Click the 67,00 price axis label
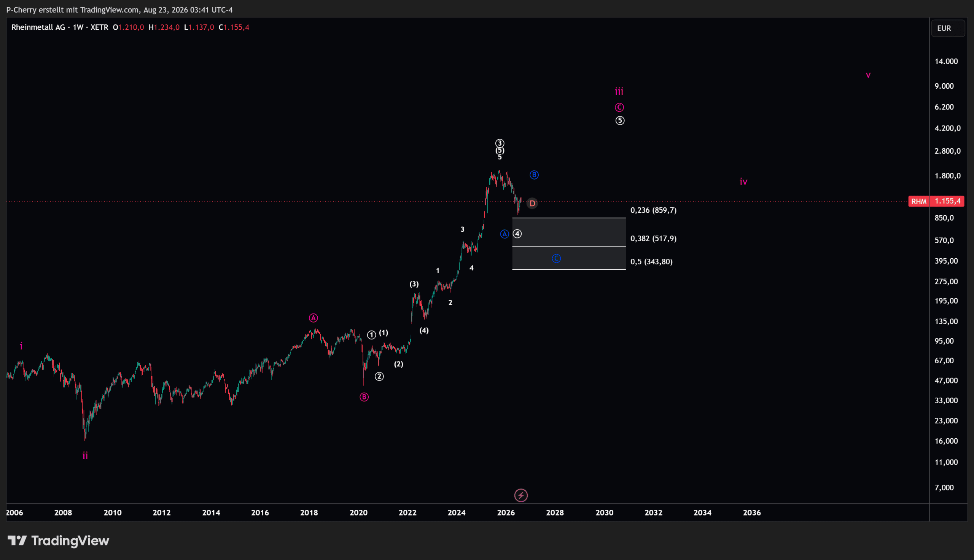 coord(944,360)
